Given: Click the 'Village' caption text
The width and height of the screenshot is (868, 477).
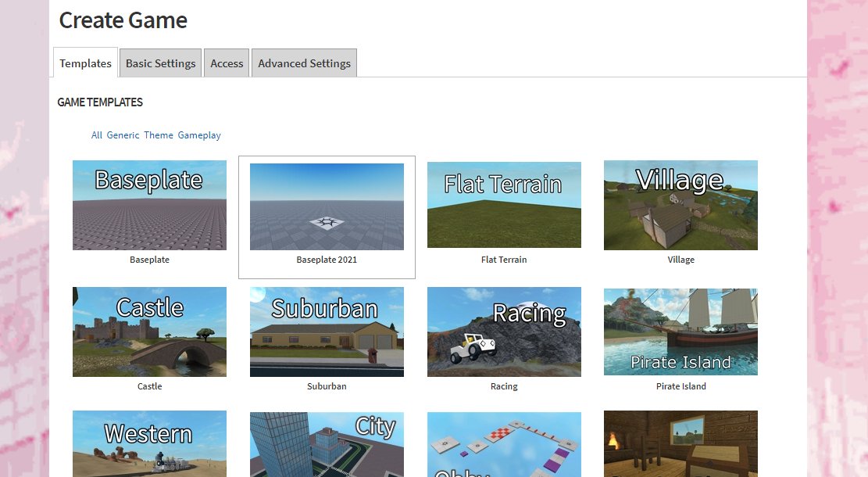Looking at the screenshot, I should click(x=680, y=260).
